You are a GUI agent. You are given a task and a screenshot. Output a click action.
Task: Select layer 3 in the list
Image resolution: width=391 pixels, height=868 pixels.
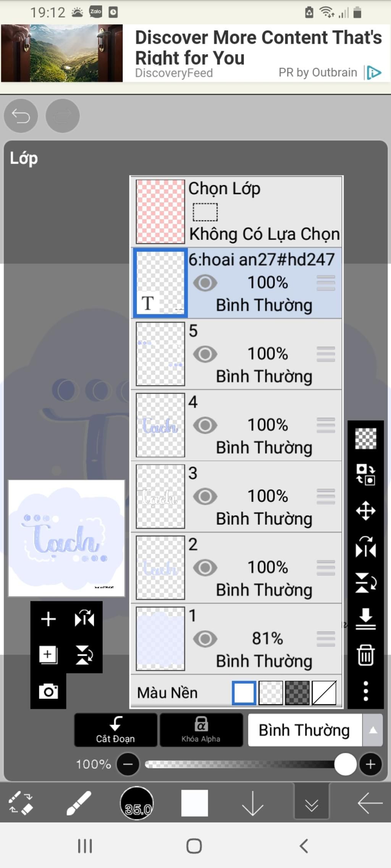coord(236,497)
